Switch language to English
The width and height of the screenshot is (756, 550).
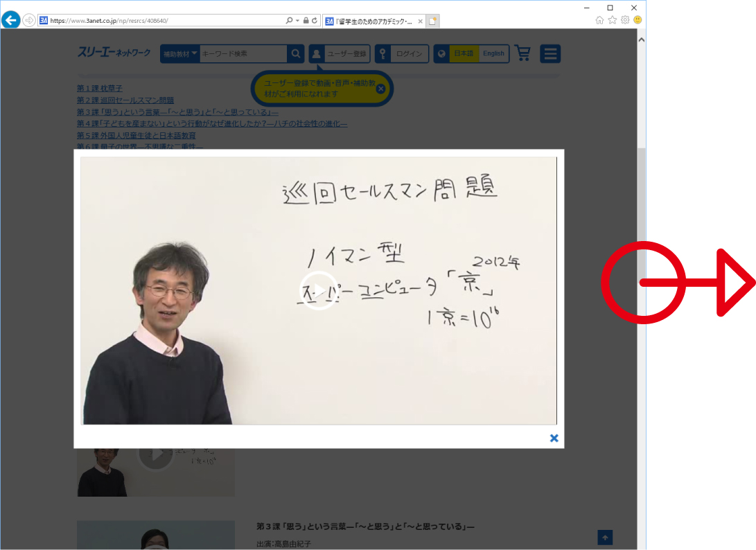(x=493, y=53)
